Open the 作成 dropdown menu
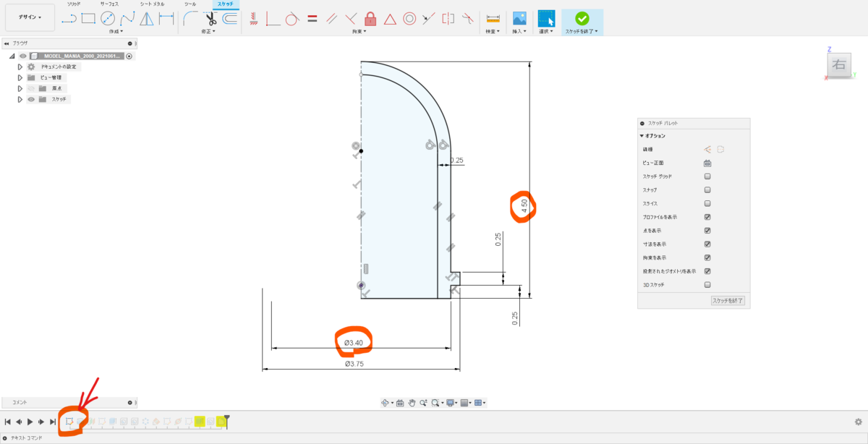Viewport: 868px width, 444px height. (116, 32)
